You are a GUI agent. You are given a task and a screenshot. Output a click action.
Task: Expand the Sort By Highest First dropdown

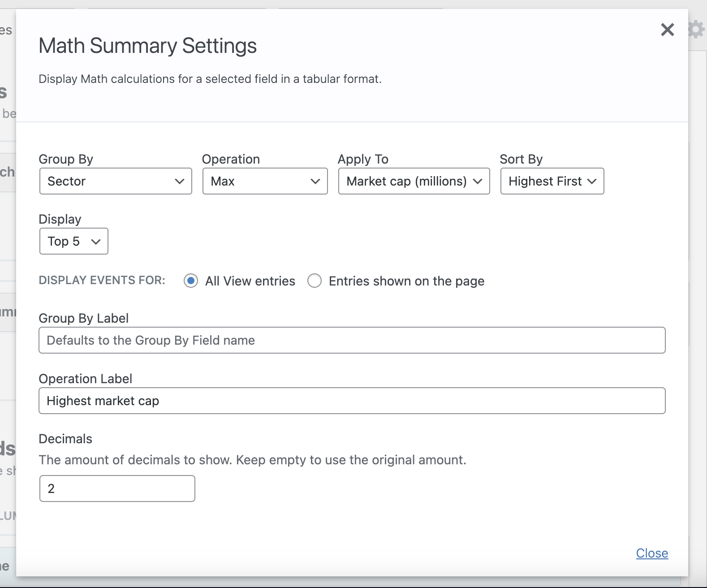tap(552, 182)
